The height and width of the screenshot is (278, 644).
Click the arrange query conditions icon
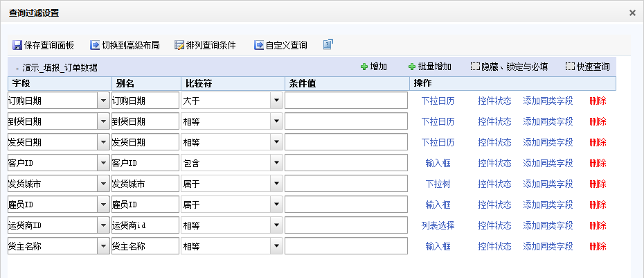click(179, 45)
